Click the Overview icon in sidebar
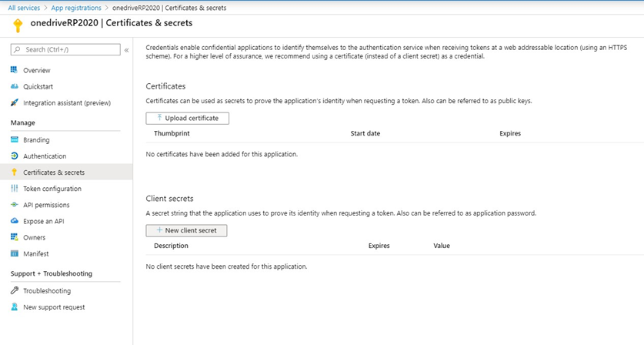 tap(15, 70)
